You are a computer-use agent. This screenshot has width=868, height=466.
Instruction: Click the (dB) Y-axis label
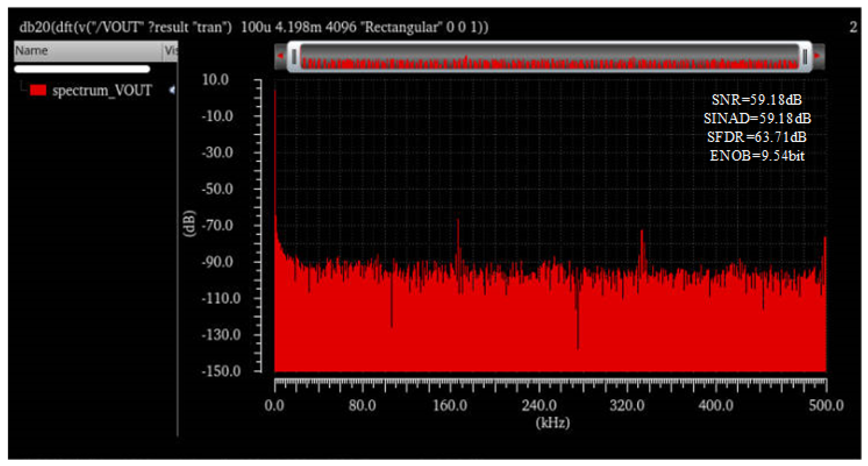tap(189, 224)
